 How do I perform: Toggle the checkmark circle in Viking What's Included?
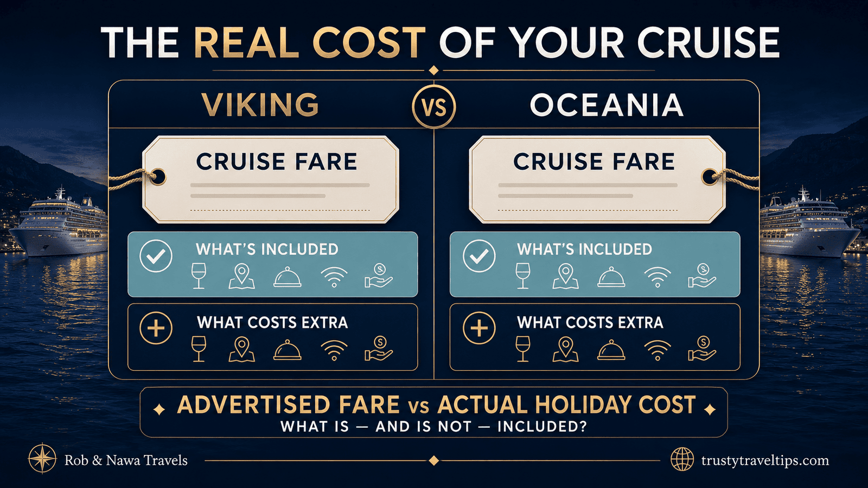tap(156, 256)
